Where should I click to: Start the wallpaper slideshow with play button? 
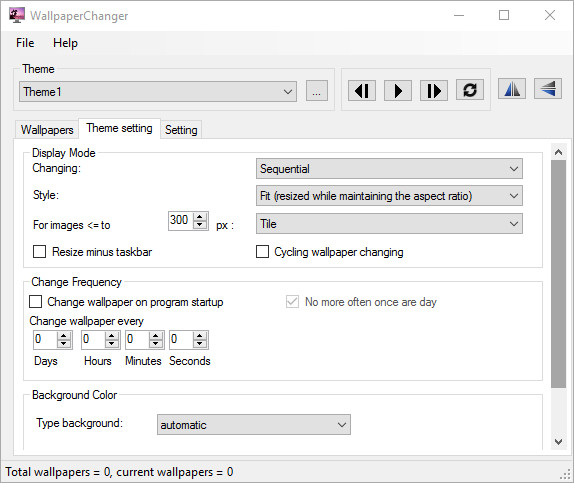[x=398, y=90]
